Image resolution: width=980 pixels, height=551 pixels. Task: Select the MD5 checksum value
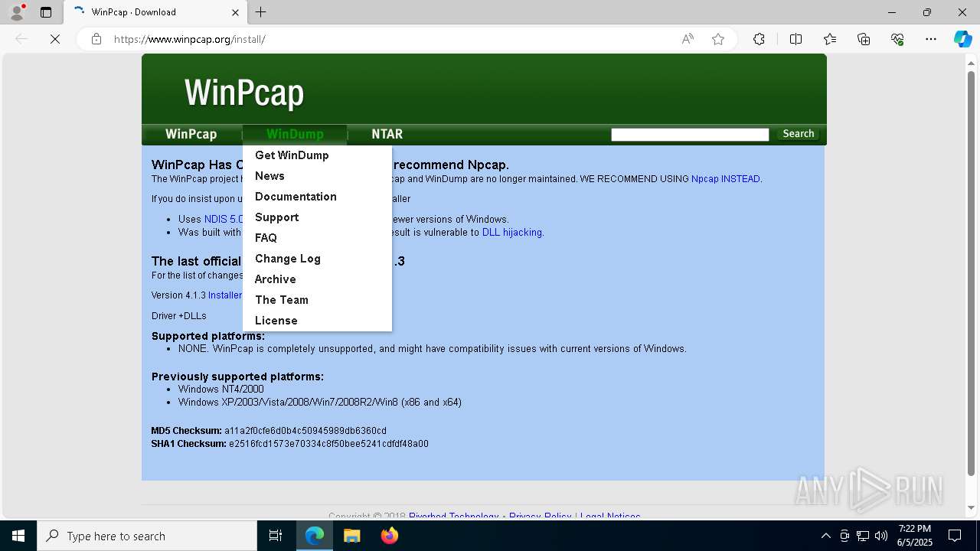305,431
